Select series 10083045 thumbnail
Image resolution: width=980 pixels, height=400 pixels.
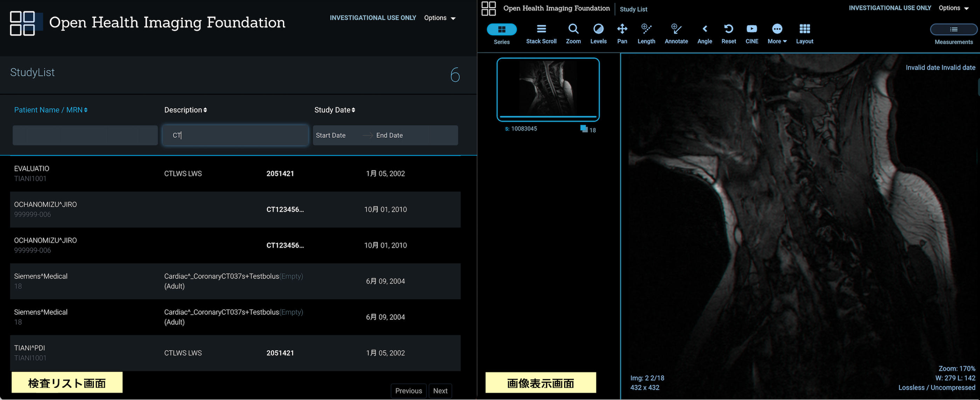point(548,90)
